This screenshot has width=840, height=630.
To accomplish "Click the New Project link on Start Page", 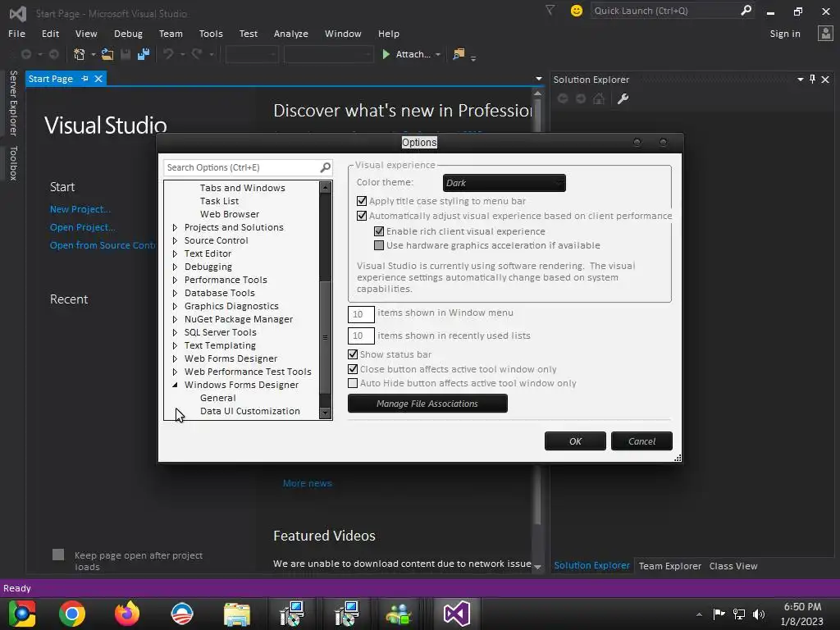I will (x=80, y=209).
